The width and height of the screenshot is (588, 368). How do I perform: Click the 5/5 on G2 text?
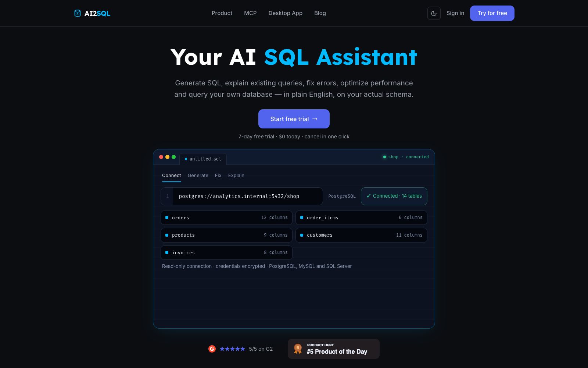coord(261,349)
